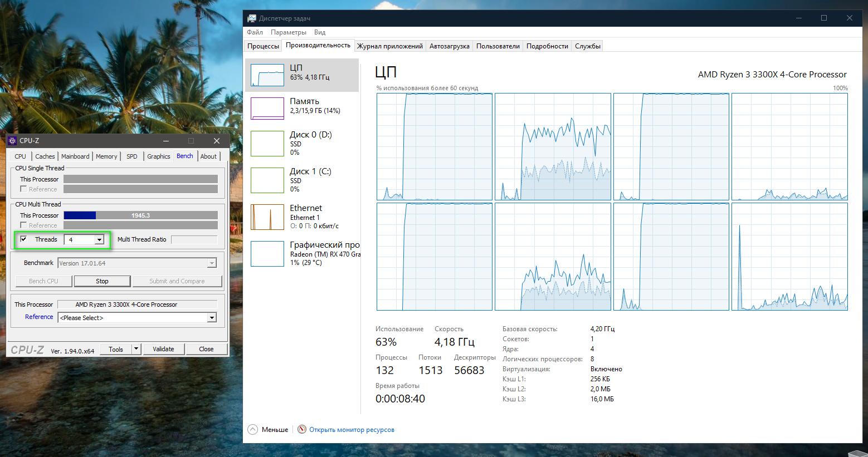The image size is (868, 457).
Task: Switch to the Пользователи tab
Action: tap(498, 46)
